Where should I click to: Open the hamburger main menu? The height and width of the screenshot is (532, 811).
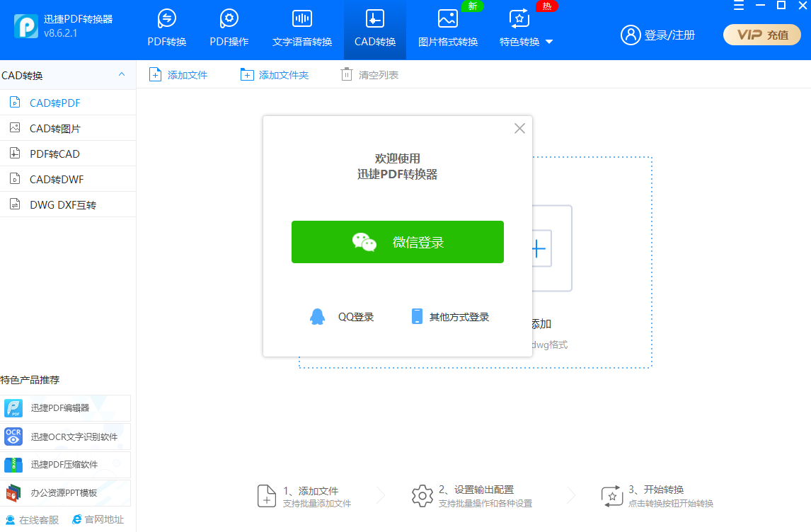[739, 6]
